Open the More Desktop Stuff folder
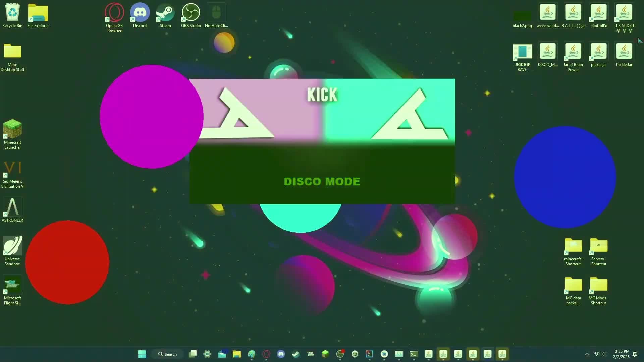 pyautogui.click(x=12, y=57)
